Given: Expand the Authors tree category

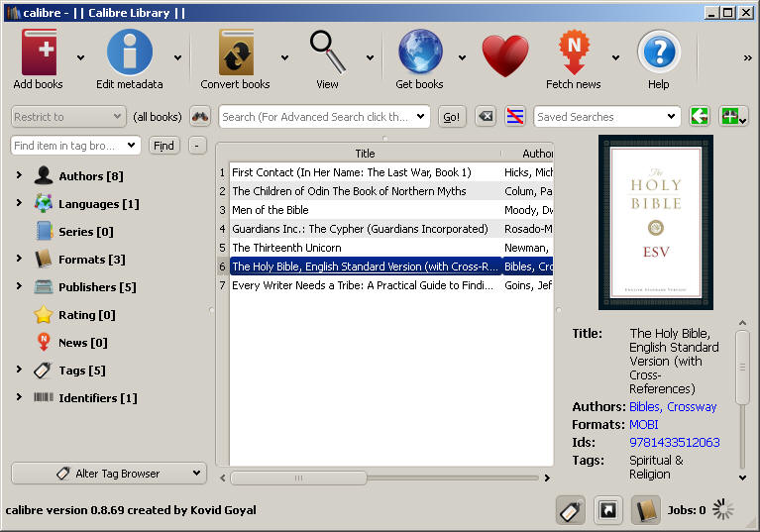Looking at the screenshot, I should [x=19, y=175].
